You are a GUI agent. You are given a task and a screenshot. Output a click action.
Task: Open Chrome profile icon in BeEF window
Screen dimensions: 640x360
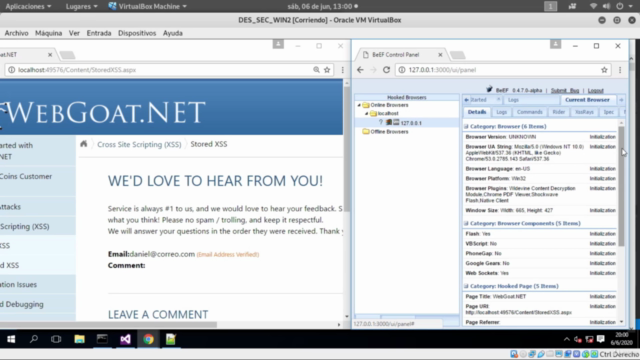[555, 44]
